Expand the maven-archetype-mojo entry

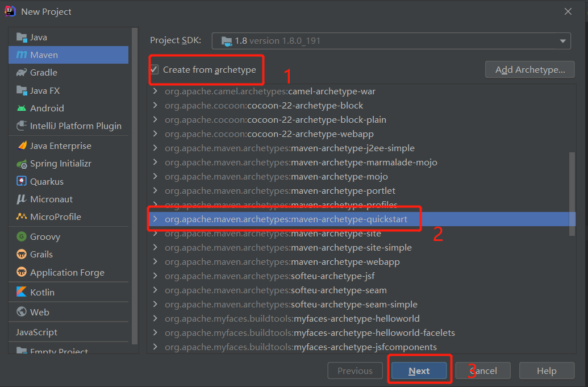pos(155,176)
